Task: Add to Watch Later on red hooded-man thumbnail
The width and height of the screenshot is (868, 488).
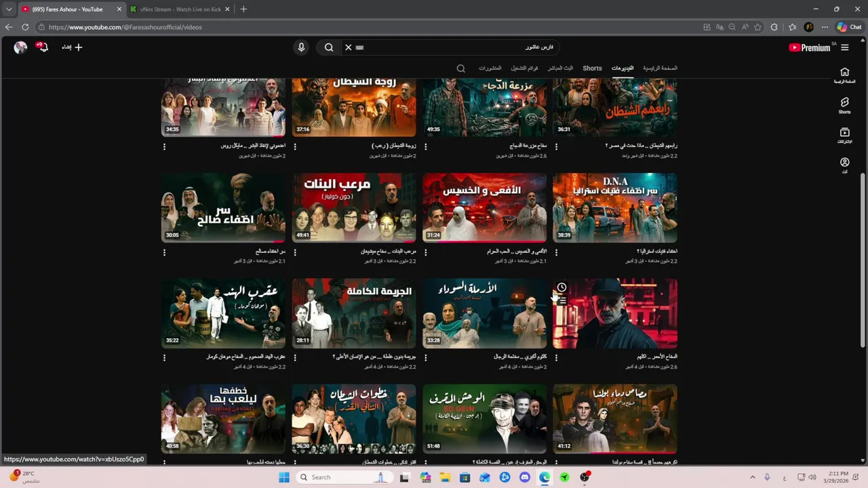Action: click(561, 287)
